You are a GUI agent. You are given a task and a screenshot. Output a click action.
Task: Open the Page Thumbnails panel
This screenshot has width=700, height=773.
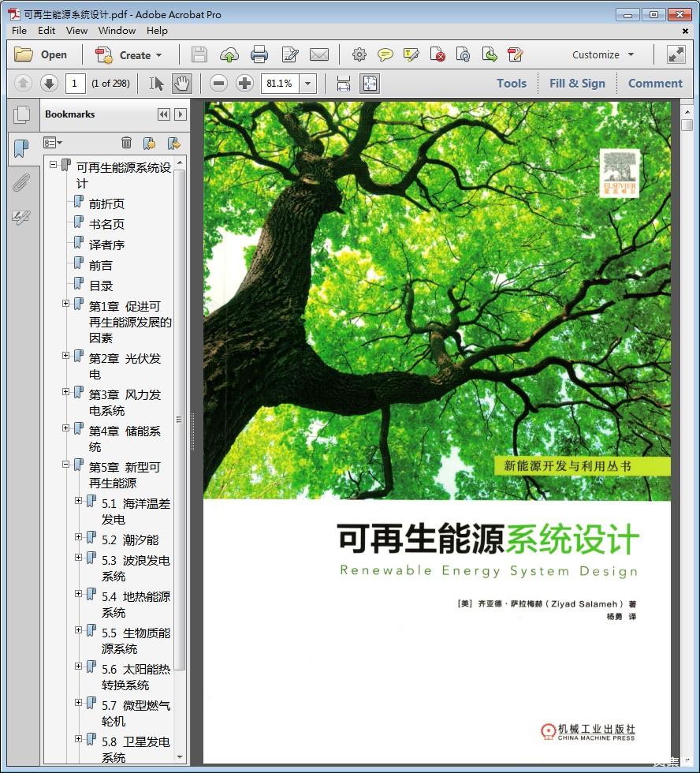(x=21, y=114)
